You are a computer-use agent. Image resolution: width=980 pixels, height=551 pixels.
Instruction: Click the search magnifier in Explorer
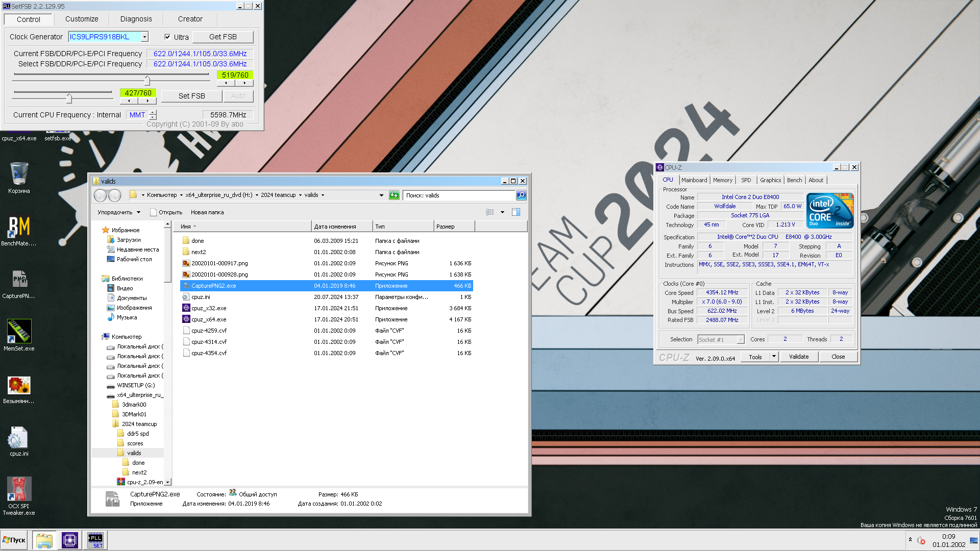521,195
